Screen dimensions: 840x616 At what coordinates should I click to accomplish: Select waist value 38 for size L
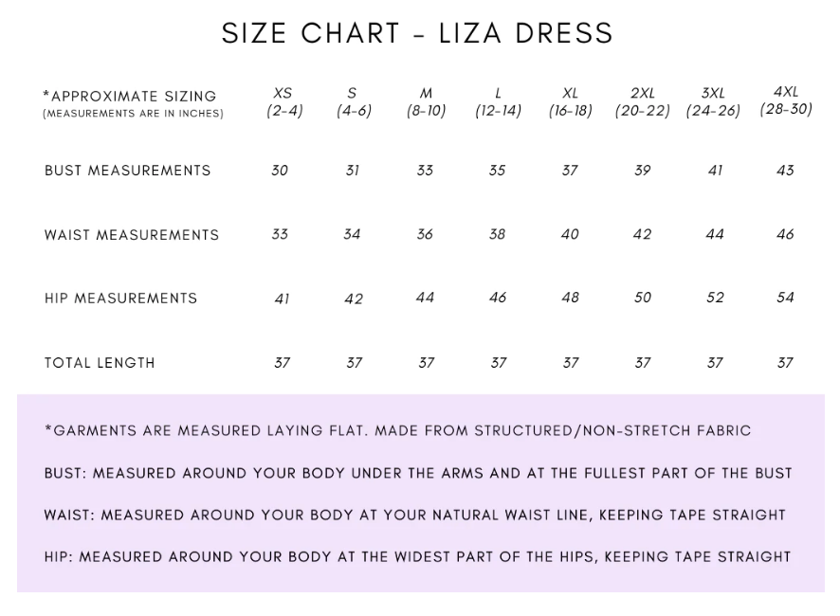498,234
